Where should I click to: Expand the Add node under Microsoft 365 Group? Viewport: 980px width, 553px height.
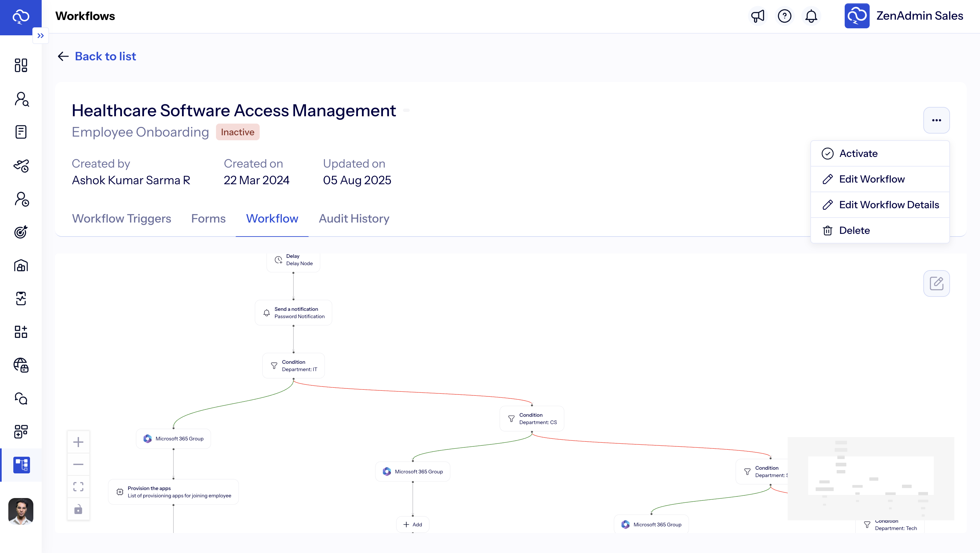point(412,524)
